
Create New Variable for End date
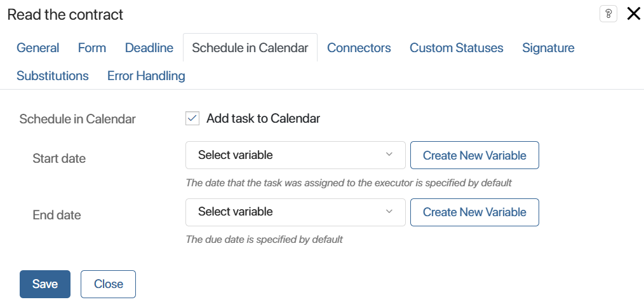[x=474, y=212]
